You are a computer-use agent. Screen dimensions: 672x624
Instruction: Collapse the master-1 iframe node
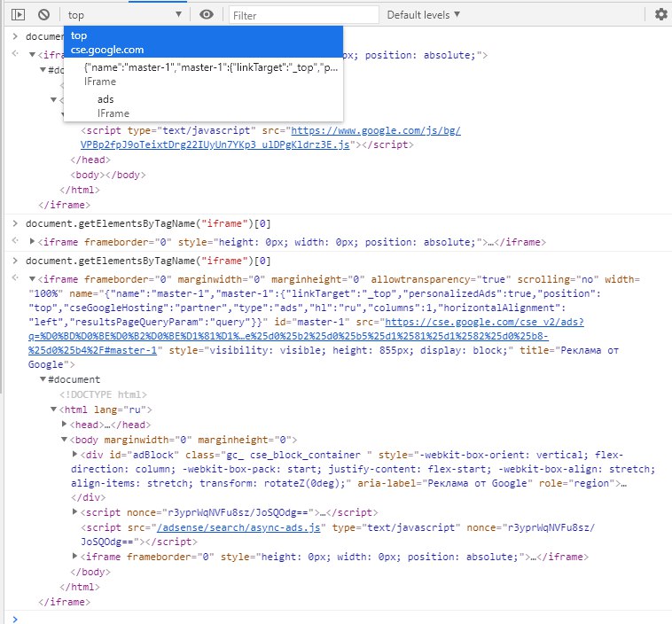pyautogui.click(x=32, y=279)
